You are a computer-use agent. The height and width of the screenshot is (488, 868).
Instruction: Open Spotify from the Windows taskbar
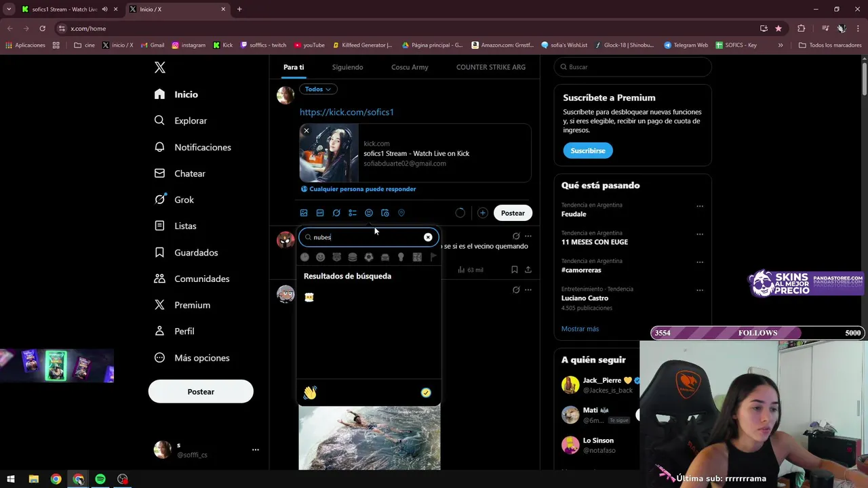point(100,479)
